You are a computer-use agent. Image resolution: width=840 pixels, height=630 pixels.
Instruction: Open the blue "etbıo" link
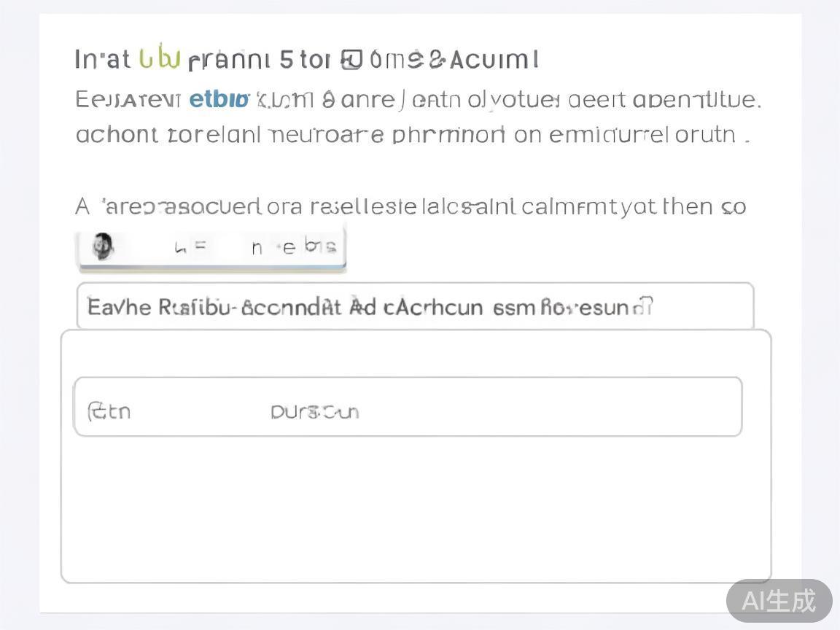point(218,99)
